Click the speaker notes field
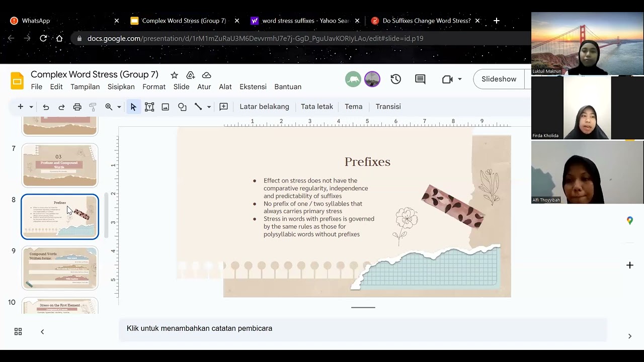Image resolution: width=644 pixels, height=362 pixels. [362, 328]
